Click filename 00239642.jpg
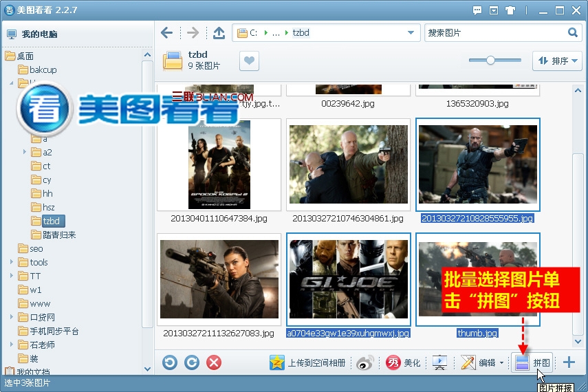The image size is (588, 392). coord(348,104)
